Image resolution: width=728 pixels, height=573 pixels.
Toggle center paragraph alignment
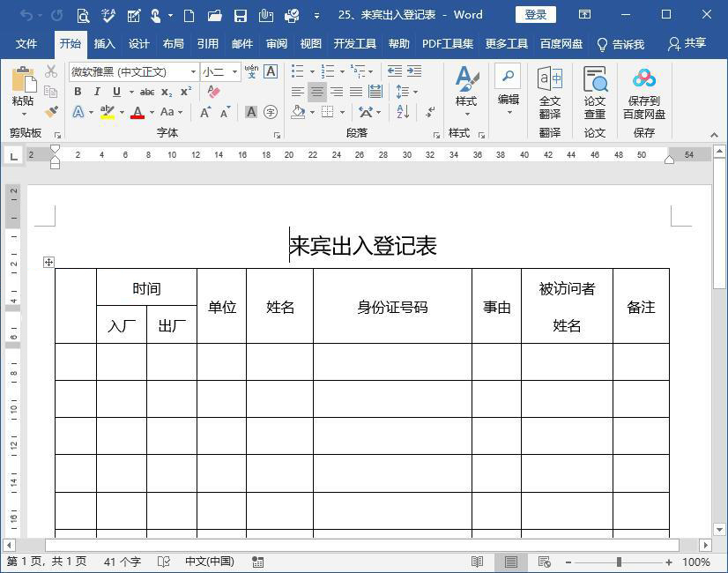point(317,92)
